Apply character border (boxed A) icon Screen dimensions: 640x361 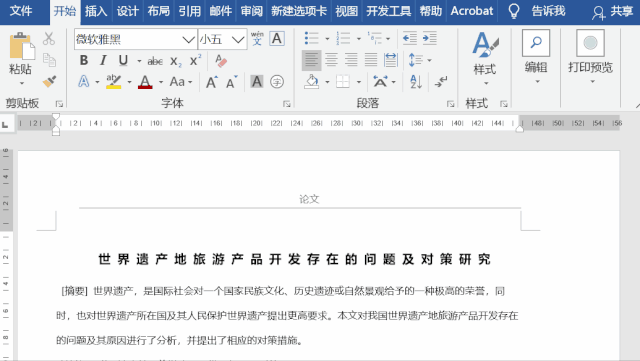click(x=277, y=39)
